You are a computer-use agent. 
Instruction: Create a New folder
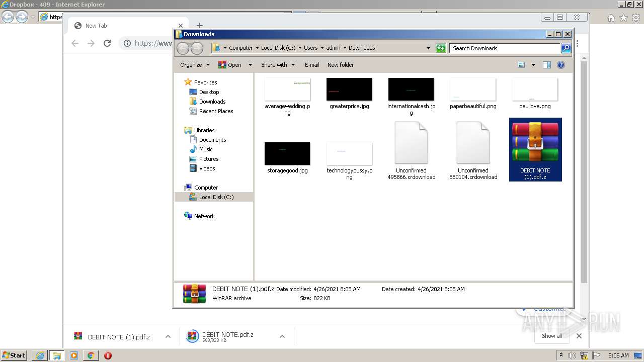coord(341,65)
